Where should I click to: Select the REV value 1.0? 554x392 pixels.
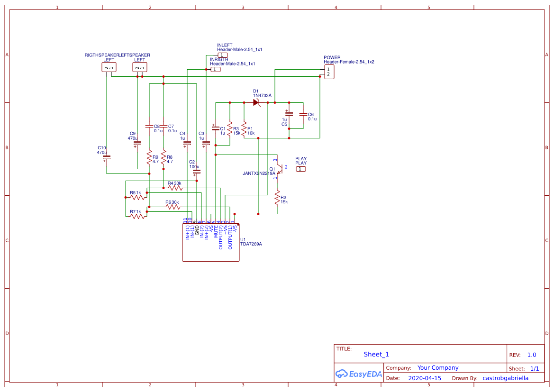(x=531, y=355)
